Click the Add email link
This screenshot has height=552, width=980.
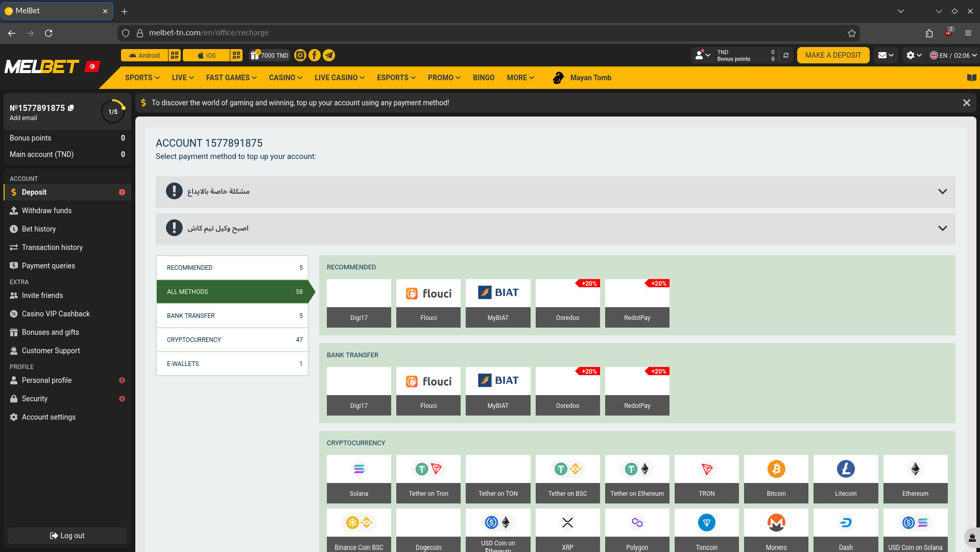click(23, 118)
